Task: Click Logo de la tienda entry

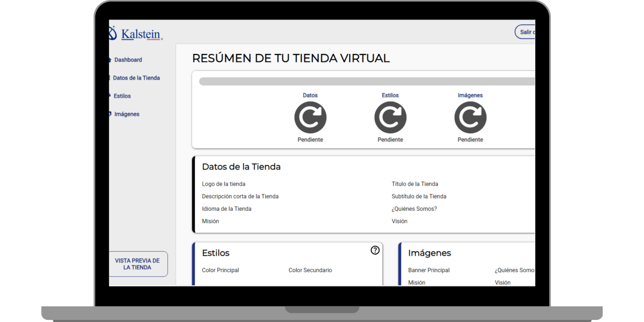Action: click(223, 184)
